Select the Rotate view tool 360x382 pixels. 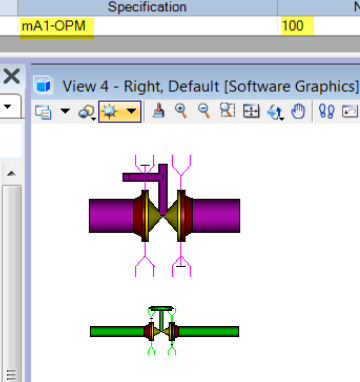point(275,112)
